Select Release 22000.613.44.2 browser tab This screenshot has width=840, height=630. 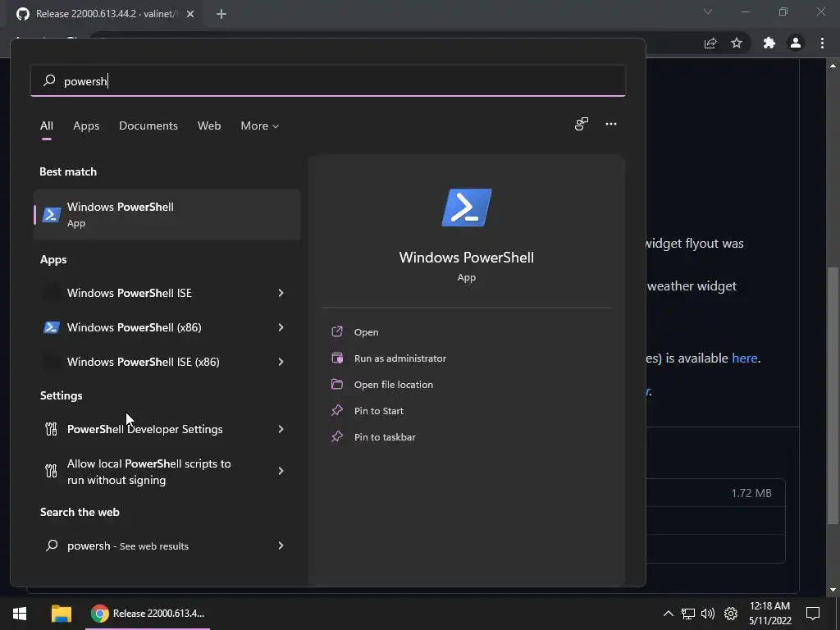tap(106, 14)
